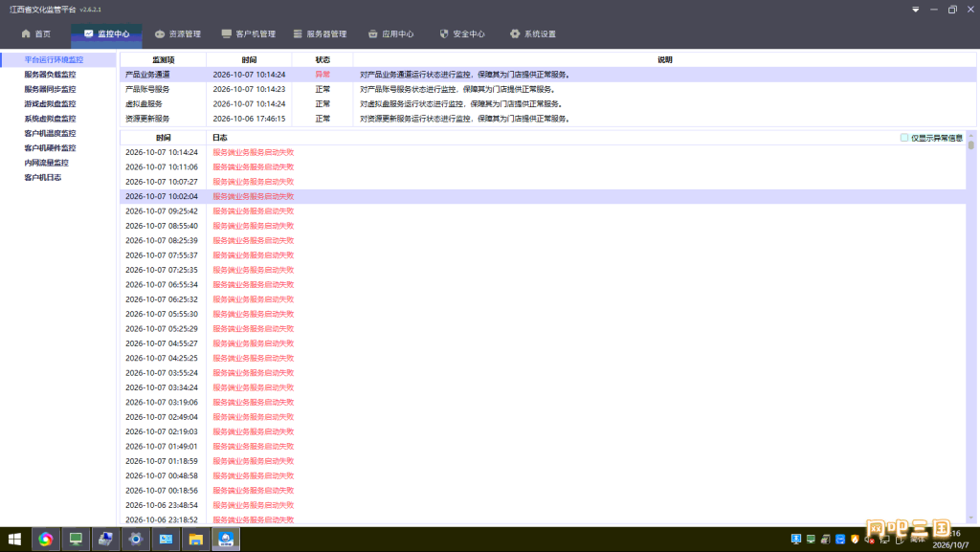The width and height of the screenshot is (980, 552).
Task: Open 游戏虚拟盘监控 in the sidebar
Action: [x=50, y=103]
